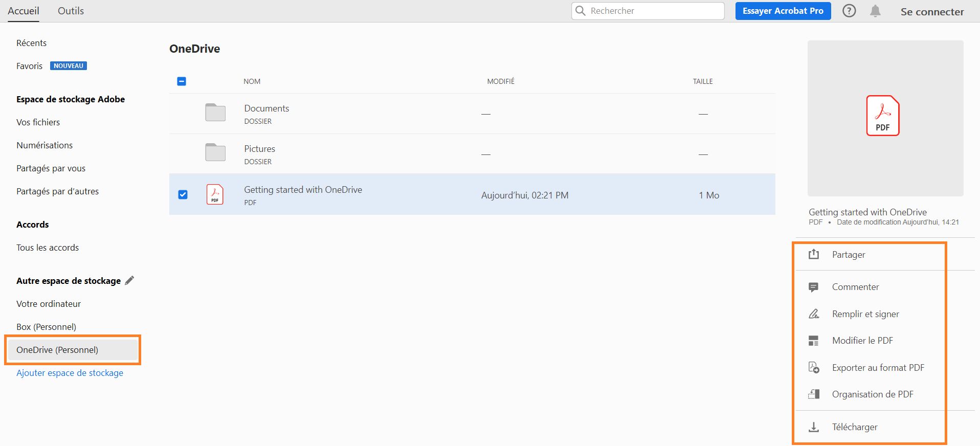Screen dimensions: 980x446
Task: Open the notifications bell icon
Action: [x=875, y=11]
